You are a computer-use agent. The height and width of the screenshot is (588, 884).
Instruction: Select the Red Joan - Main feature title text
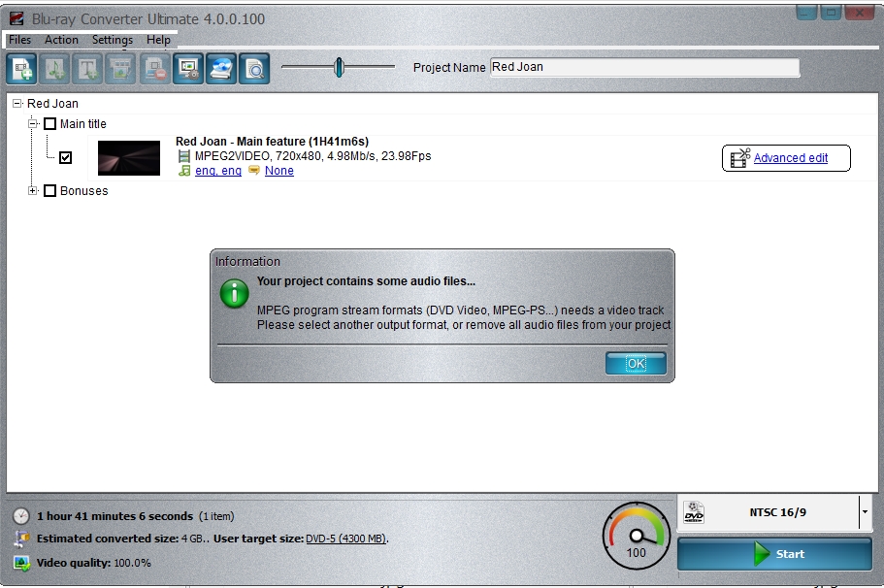click(272, 142)
